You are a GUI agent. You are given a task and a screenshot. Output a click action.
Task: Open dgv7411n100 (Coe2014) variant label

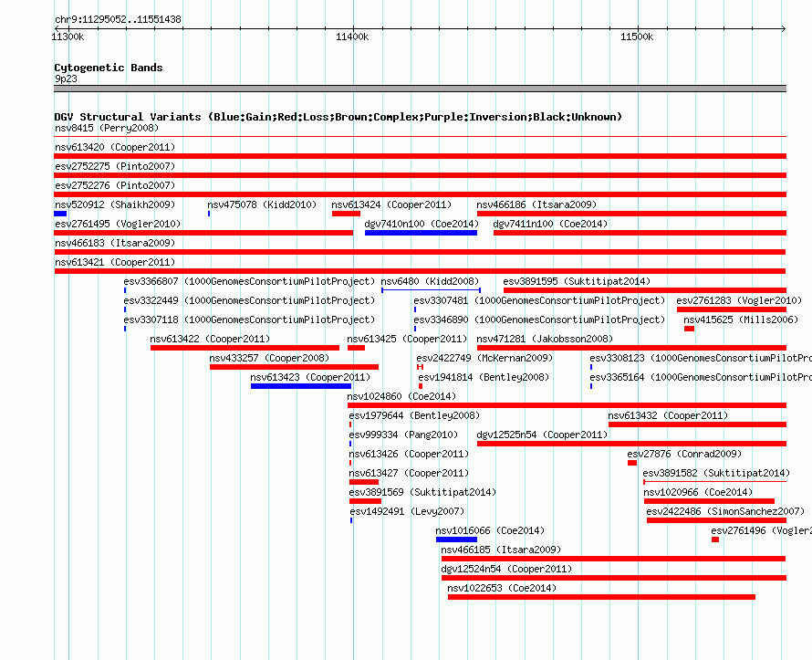[x=550, y=224]
